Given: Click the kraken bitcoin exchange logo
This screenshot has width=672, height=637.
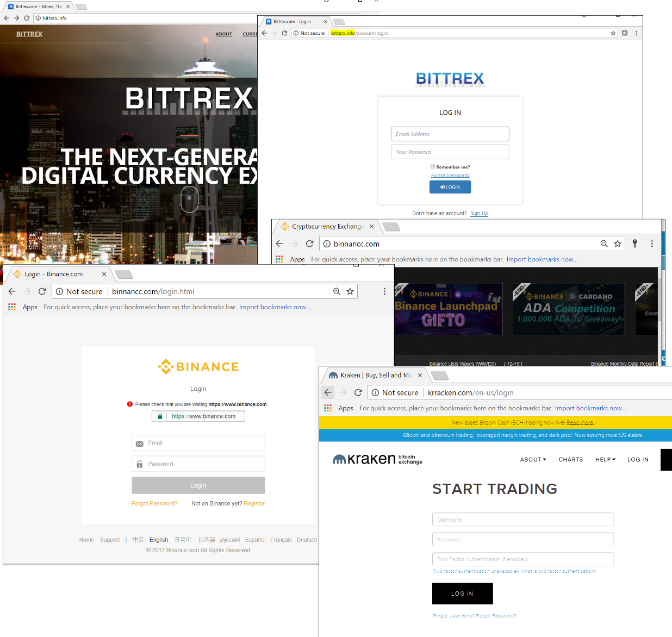Looking at the screenshot, I should (x=378, y=459).
